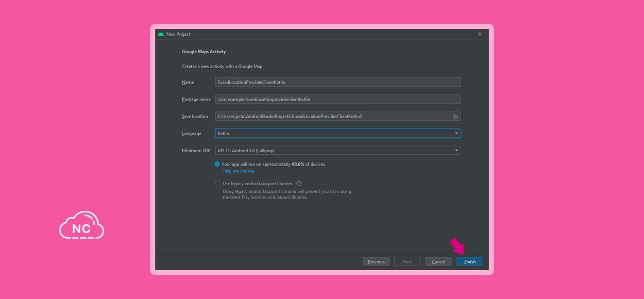
Task: Open the legacy libraries help question mark
Action: (x=299, y=183)
